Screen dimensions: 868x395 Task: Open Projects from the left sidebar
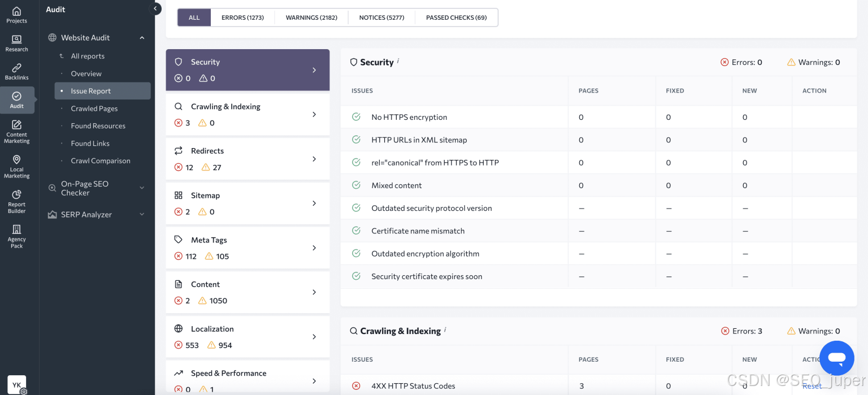tap(16, 15)
